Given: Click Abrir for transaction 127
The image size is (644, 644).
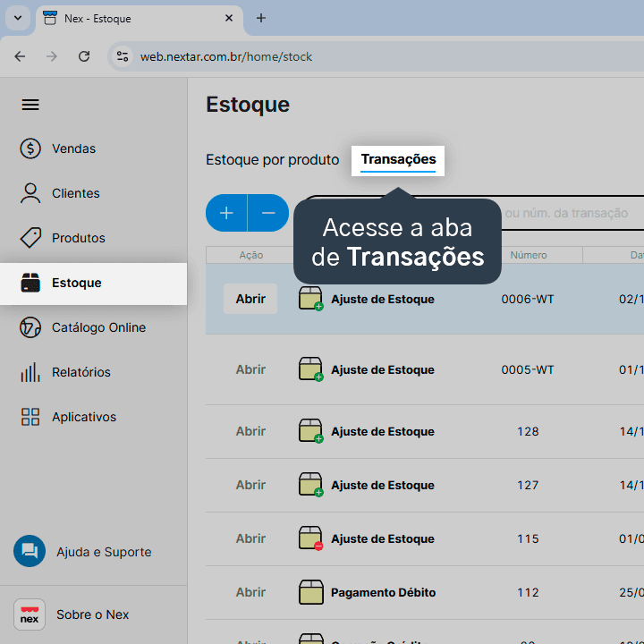Looking at the screenshot, I should coord(250,485).
